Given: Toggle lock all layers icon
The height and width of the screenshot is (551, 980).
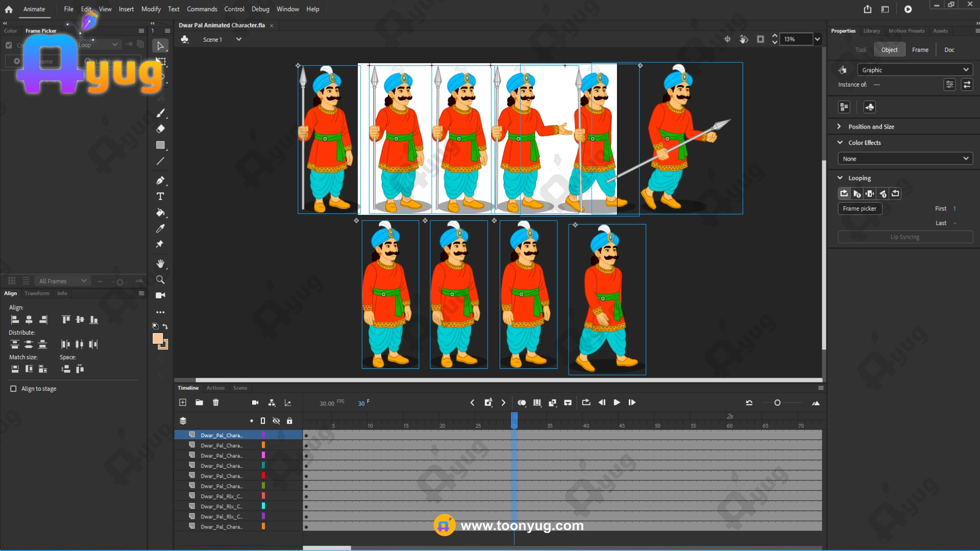Looking at the screenshot, I should coord(289,421).
